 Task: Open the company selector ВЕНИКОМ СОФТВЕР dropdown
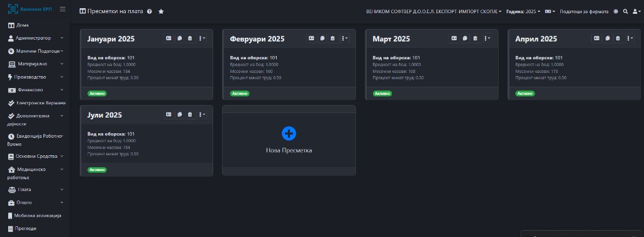(434, 11)
